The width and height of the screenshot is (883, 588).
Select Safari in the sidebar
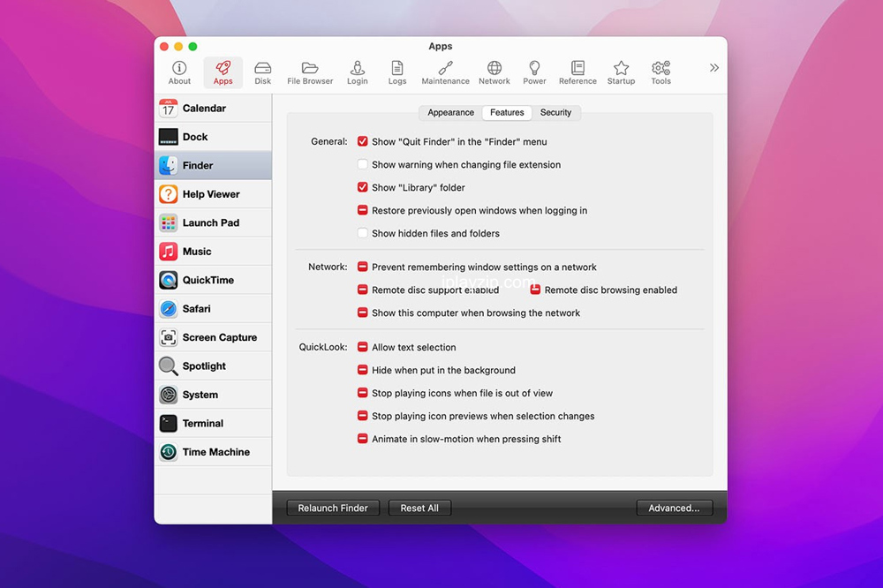[213, 309]
